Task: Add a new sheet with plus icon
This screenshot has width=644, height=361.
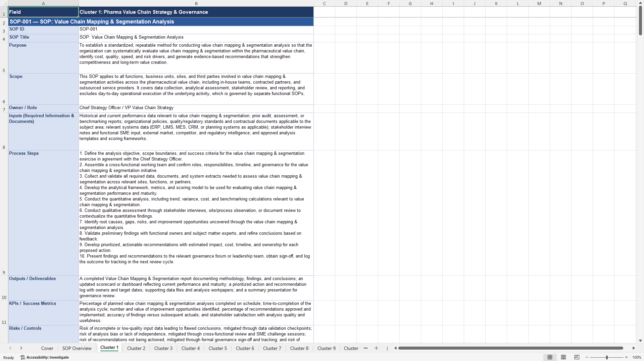Action: 376,348
